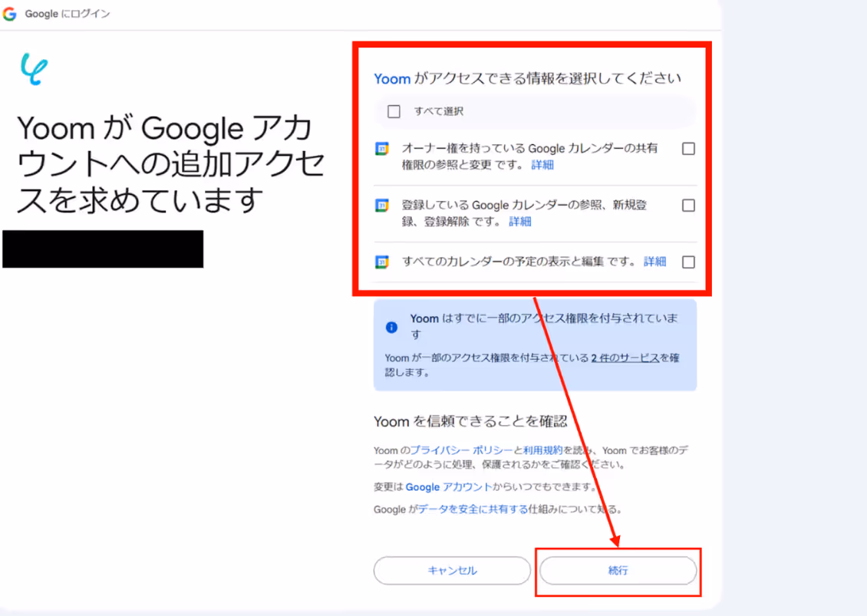Click calendar icon beside 登録している Google カレンダー row

(x=382, y=205)
